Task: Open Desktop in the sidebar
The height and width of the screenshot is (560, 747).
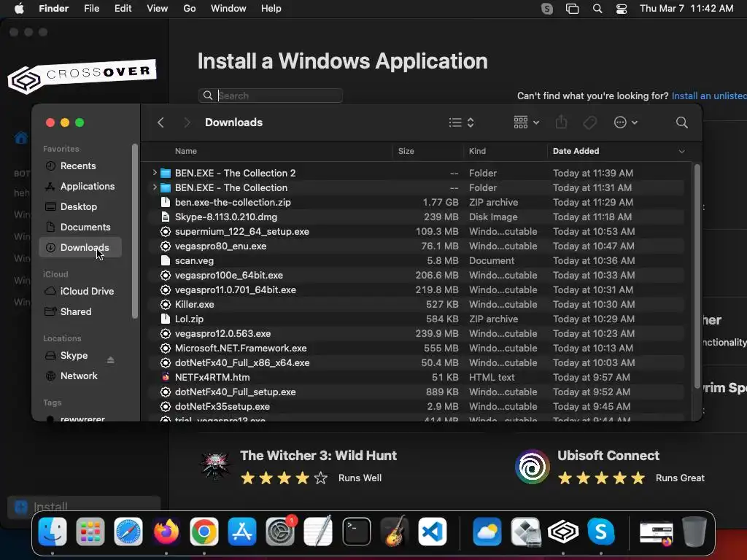Action: pyautogui.click(x=80, y=206)
